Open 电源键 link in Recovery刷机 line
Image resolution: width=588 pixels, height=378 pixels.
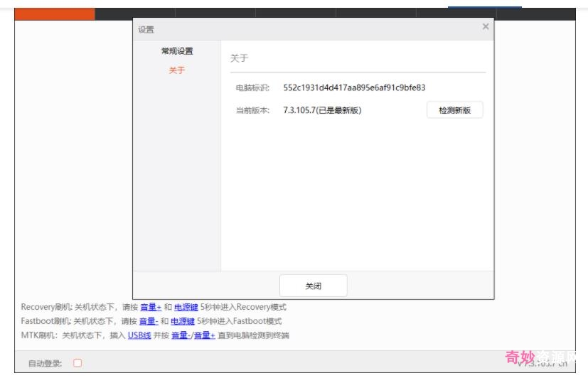pyautogui.click(x=185, y=308)
